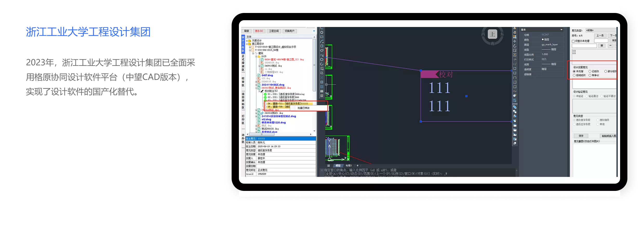Open the 基本 properties dropdown arrow
The width and height of the screenshot is (644, 235).
561,30
